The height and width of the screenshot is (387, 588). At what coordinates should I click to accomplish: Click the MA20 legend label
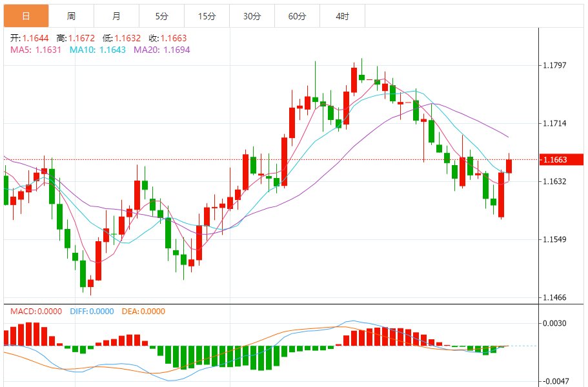[161, 49]
